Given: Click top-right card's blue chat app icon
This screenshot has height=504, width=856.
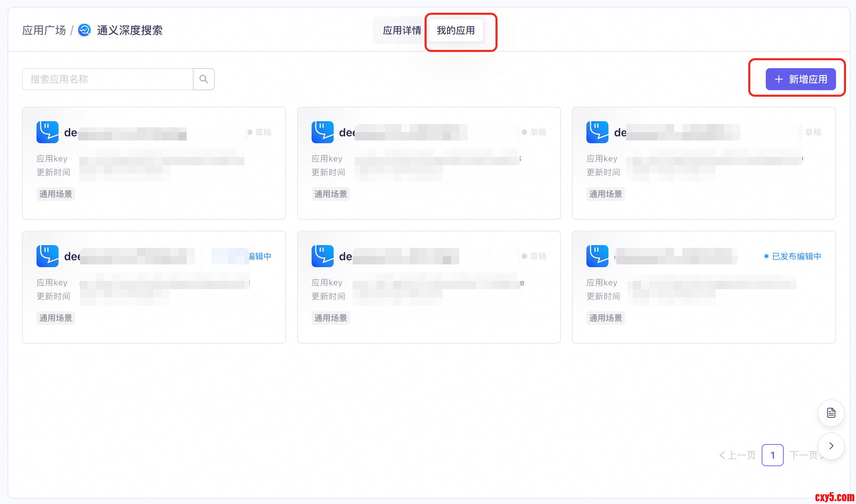Looking at the screenshot, I should (597, 132).
